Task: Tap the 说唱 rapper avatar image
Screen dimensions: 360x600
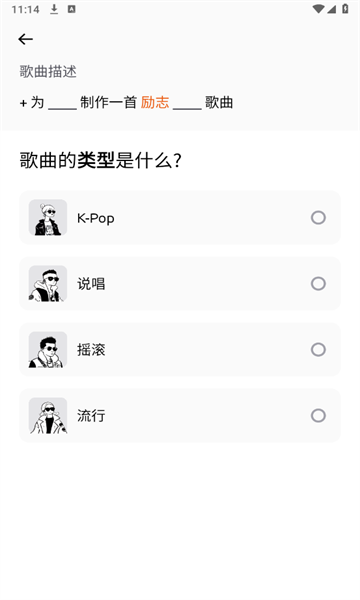Action: (x=48, y=284)
